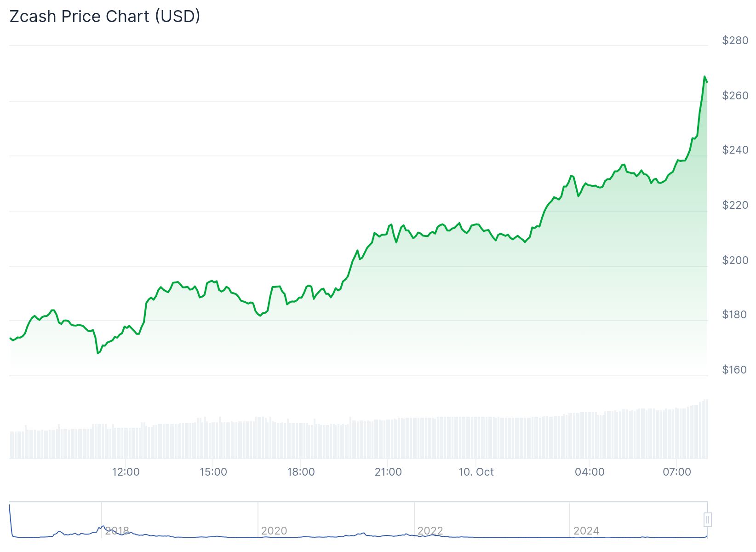Click the 07:00 time axis label
Viewport: 756px width, 552px height.
pos(677,472)
